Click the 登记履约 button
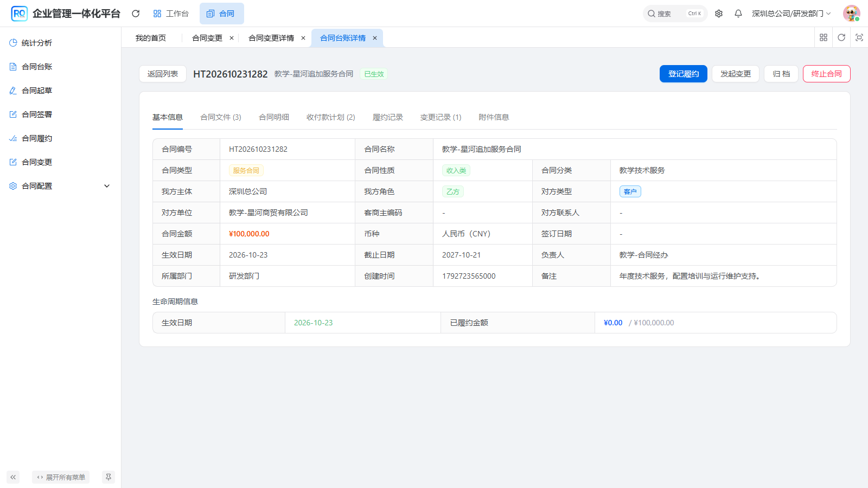This screenshot has width=868, height=488. (684, 74)
